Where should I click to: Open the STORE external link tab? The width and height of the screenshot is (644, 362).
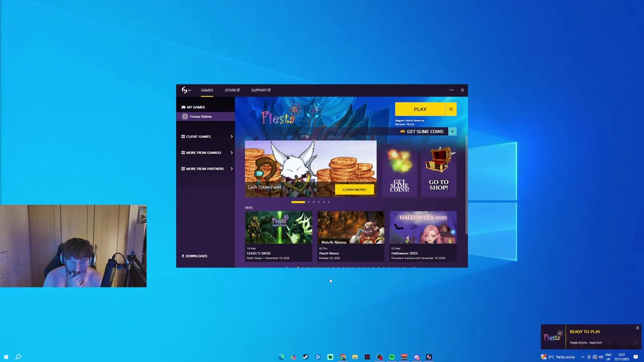pos(232,90)
